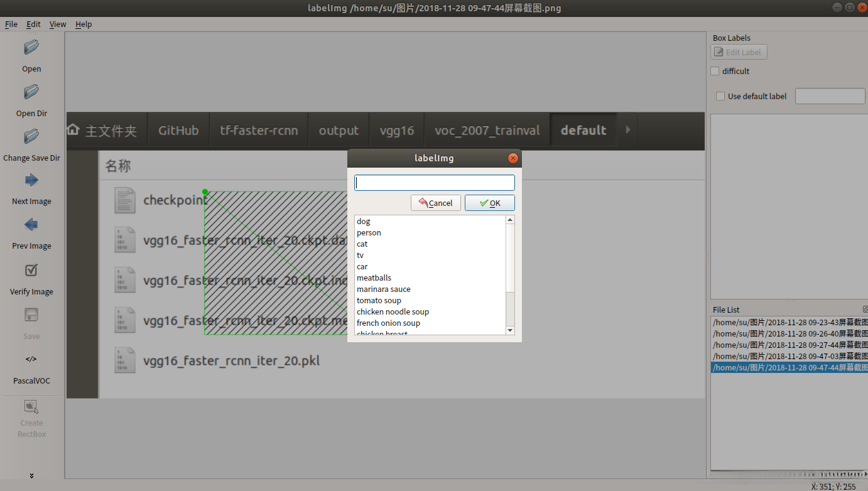868x491 pixels.
Task: Open the View menu
Action: click(58, 24)
